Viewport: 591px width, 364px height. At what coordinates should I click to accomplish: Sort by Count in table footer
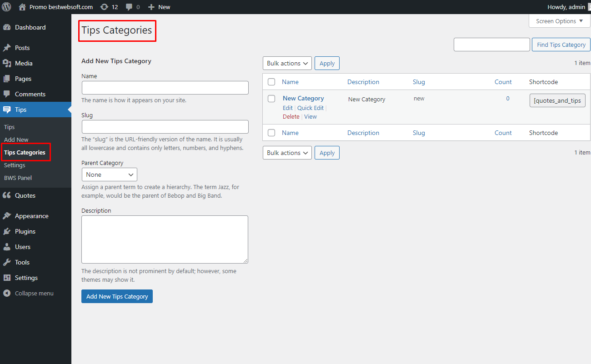coord(503,133)
